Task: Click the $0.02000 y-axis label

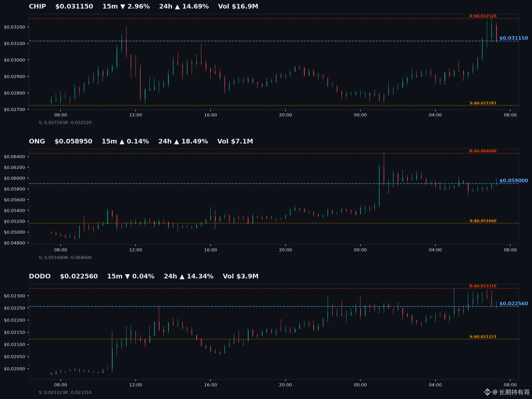Action: [x=14, y=369]
